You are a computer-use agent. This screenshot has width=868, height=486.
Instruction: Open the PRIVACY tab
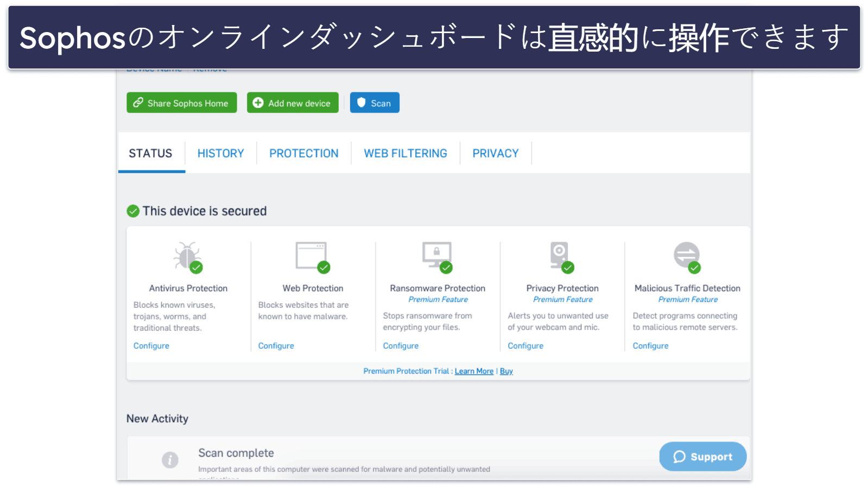496,154
